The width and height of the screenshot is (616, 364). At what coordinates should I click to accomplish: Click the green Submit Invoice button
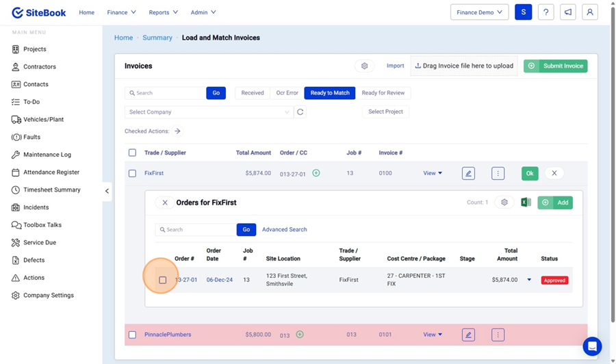[x=555, y=66]
